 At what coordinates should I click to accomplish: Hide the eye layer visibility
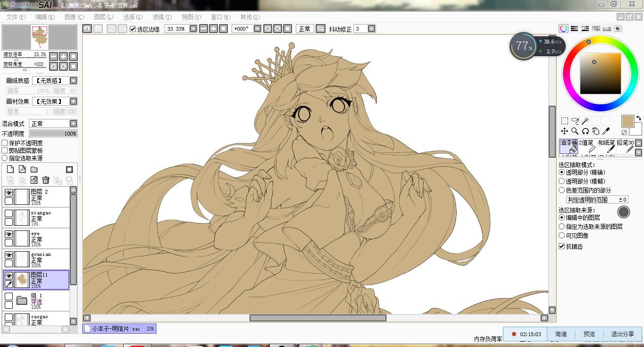click(8, 234)
